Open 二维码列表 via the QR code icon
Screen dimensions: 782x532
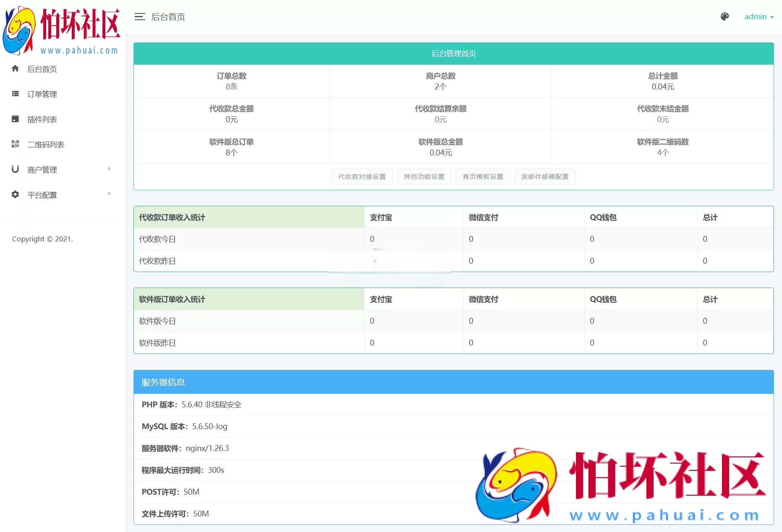tap(15, 144)
